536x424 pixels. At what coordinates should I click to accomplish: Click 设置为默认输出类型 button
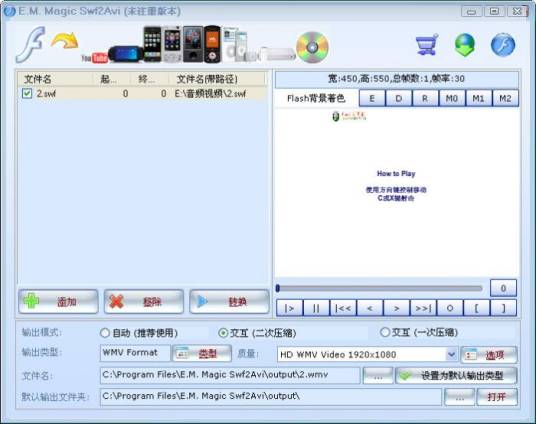[x=456, y=376]
